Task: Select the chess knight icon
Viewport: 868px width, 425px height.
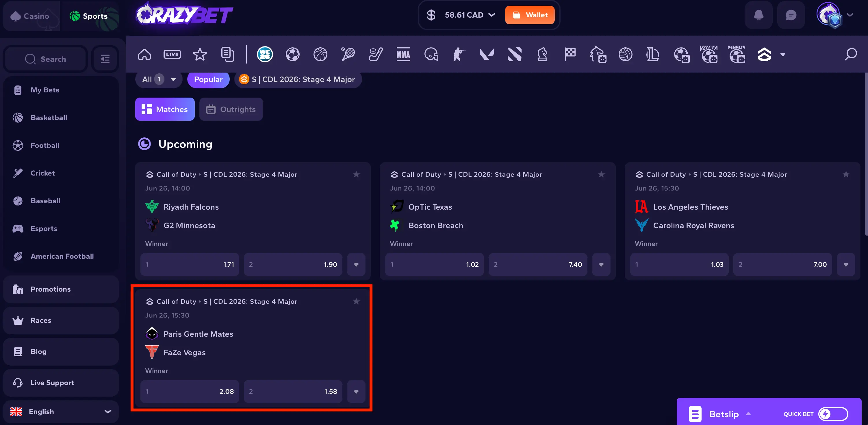Action: pyautogui.click(x=542, y=54)
